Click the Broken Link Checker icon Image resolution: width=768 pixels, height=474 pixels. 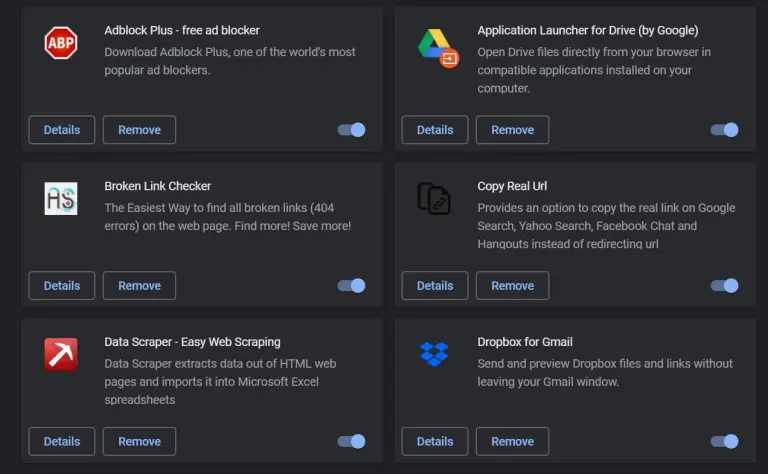point(61,198)
